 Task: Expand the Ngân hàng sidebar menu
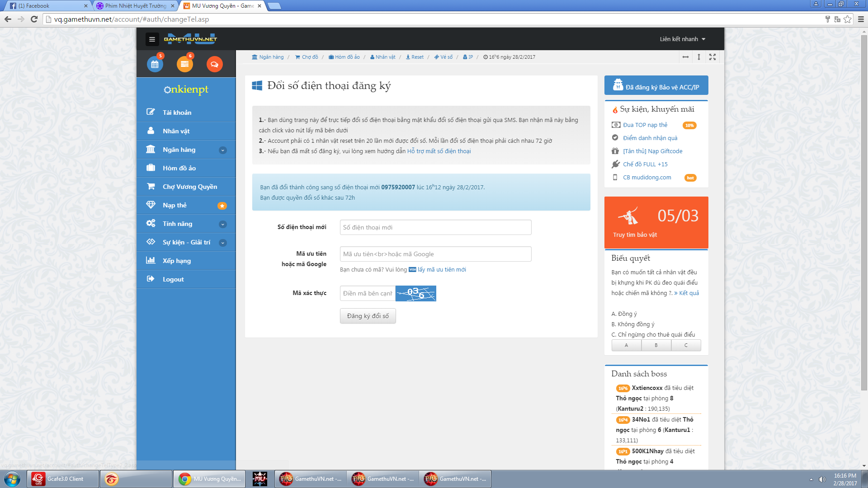222,150
